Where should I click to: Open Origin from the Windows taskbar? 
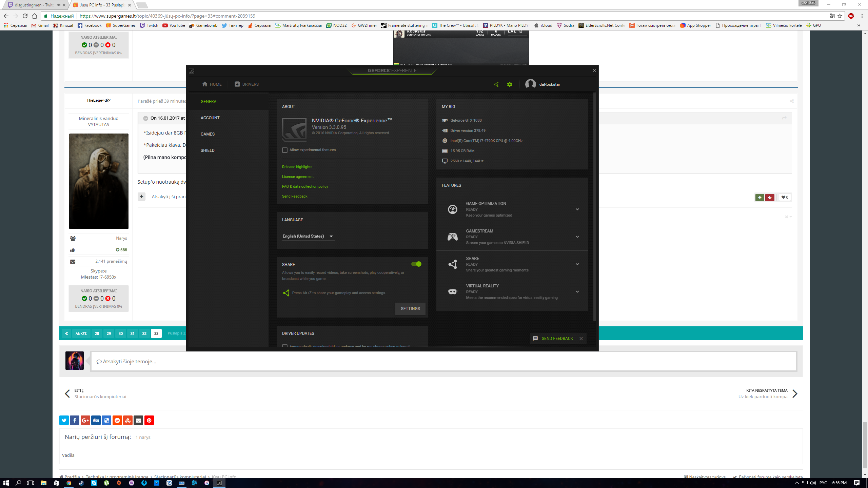(119, 483)
